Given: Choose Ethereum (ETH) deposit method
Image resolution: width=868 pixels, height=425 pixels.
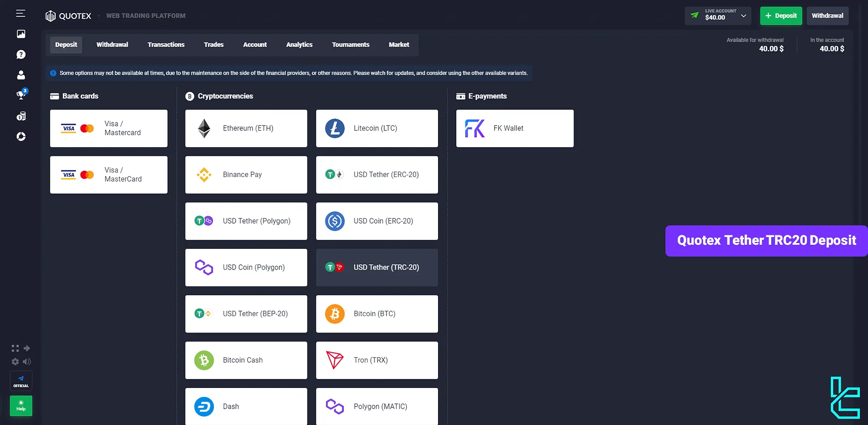Looking at the screenshot, I should tap(246, 128).
